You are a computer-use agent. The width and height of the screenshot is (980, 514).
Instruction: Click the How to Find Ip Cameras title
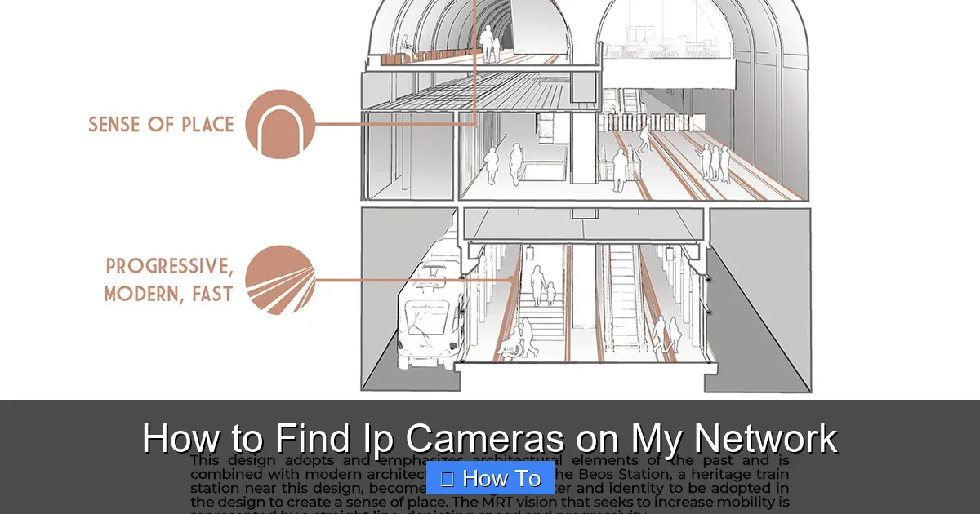[x=490, y=439]
